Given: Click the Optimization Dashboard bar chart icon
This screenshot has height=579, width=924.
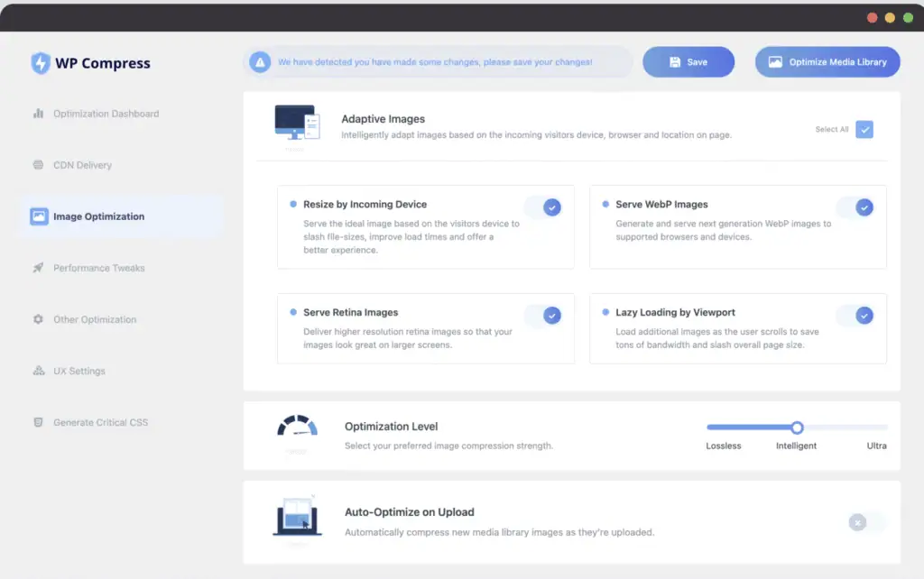Looking at the screenshot, I should 38,114.
